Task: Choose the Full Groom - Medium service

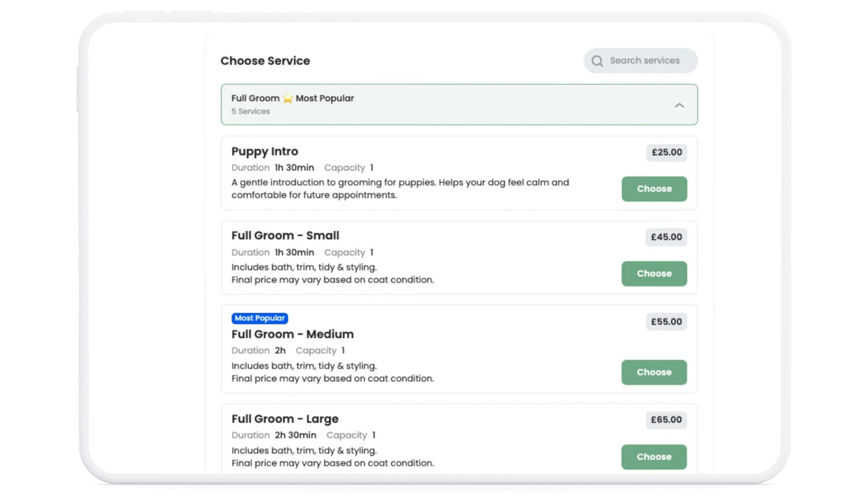Action: pyautogui.click(x=654, y=372)
